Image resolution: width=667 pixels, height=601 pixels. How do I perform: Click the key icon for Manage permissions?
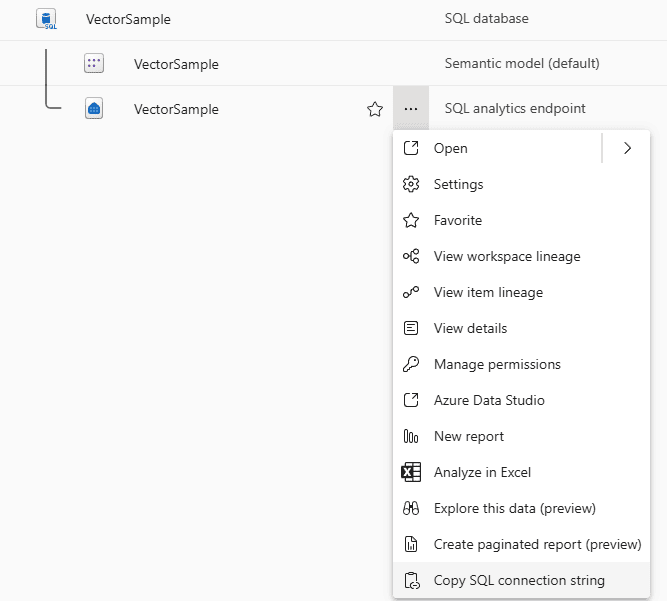click(411, 365)
